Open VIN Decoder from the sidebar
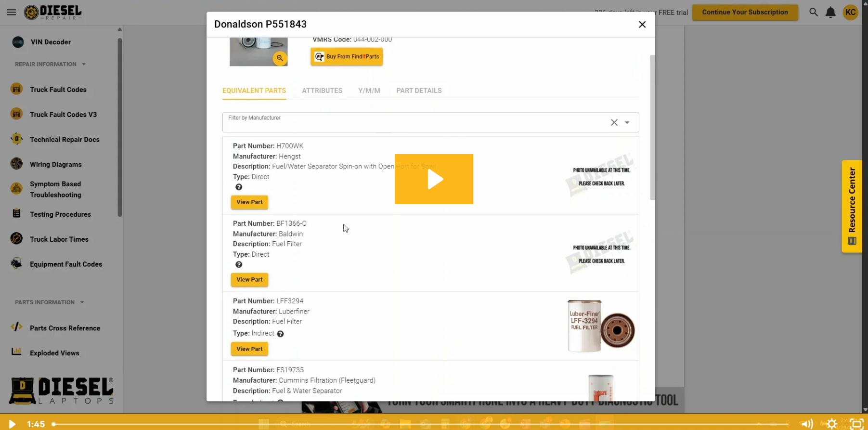Screen dimensions: 868x430 tap(51, 42)
